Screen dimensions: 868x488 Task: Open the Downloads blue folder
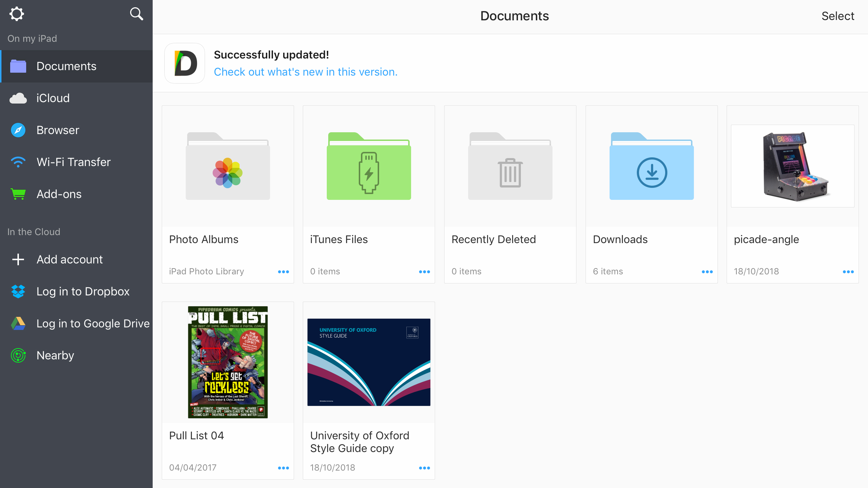pyautogui.click(x=652, y=166)
